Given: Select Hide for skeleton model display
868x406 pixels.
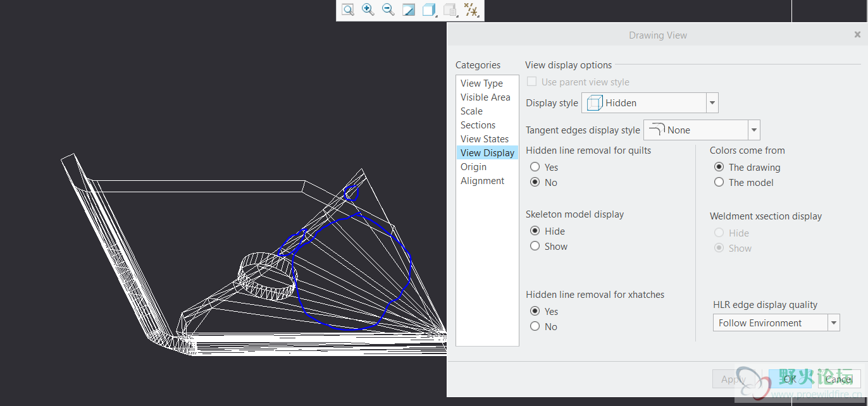Looking at the screenshot, I should (x=535, y=231).
